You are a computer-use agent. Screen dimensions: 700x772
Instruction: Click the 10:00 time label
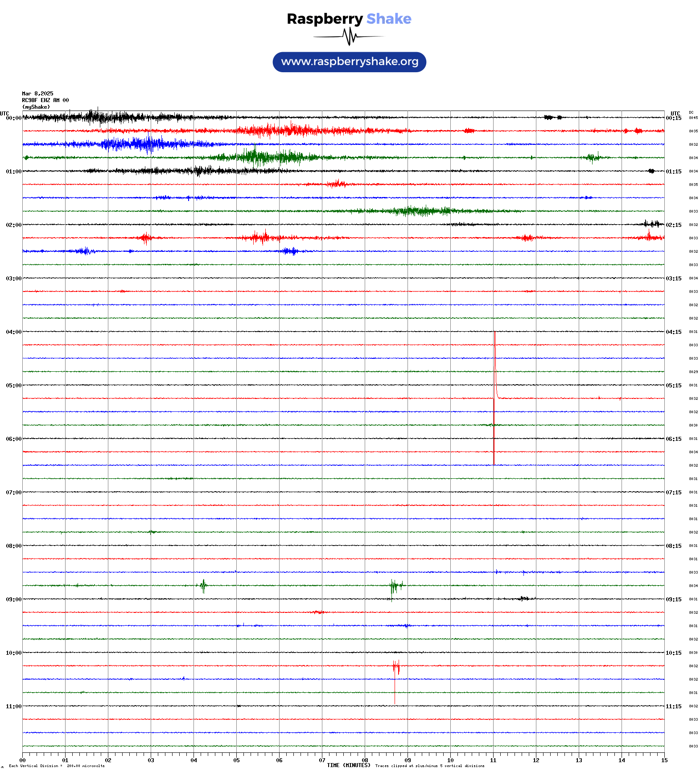(13, 653)
